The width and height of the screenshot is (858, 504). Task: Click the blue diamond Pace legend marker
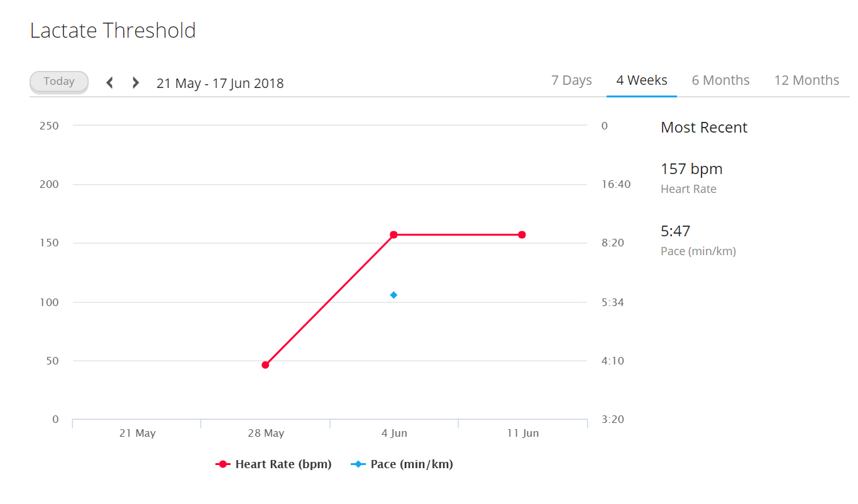tap(358, 464)
